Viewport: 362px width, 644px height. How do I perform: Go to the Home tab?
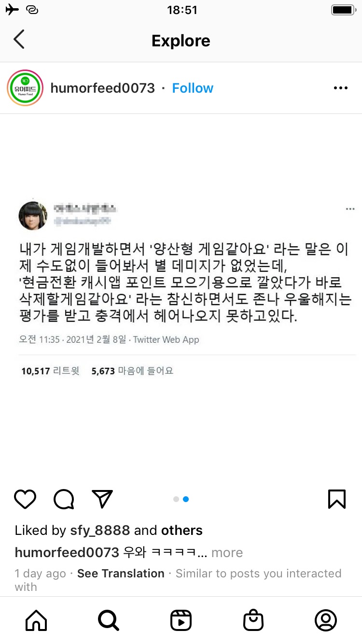coord(36,620)
